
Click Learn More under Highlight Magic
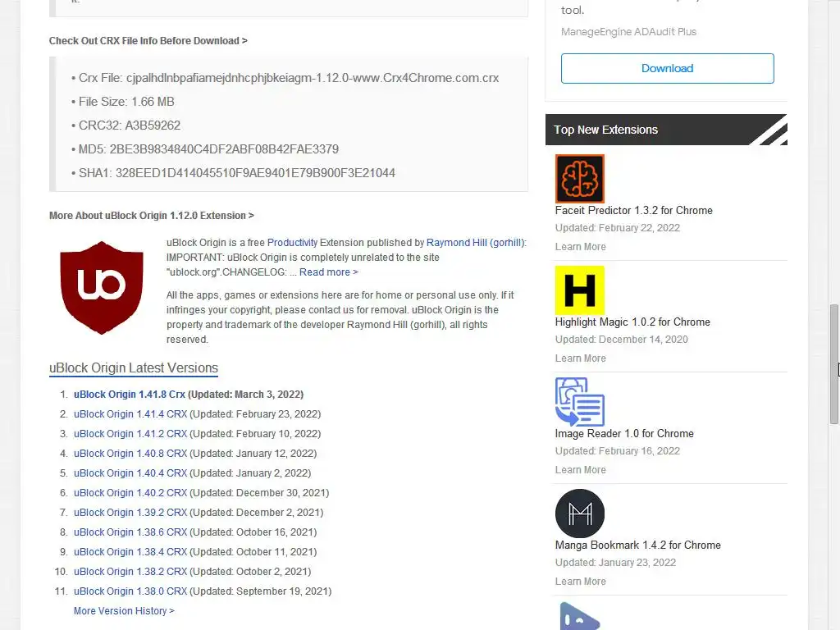click(580, 358)
